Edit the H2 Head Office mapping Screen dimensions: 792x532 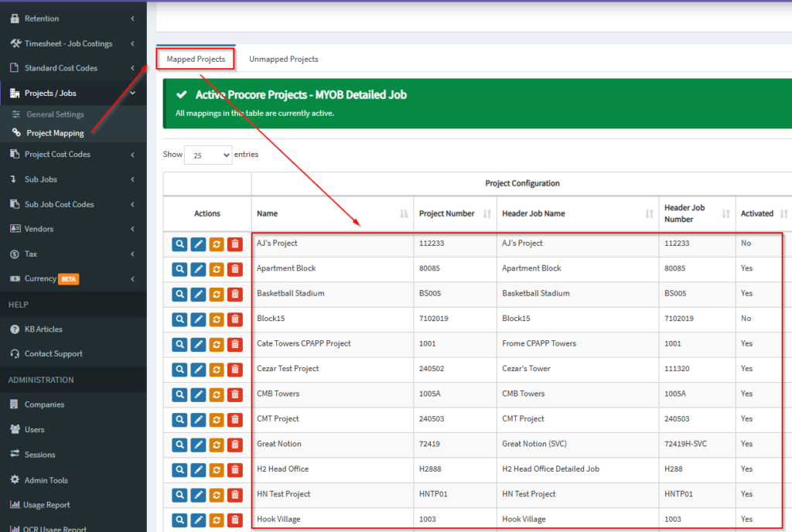tap(198, 470)
